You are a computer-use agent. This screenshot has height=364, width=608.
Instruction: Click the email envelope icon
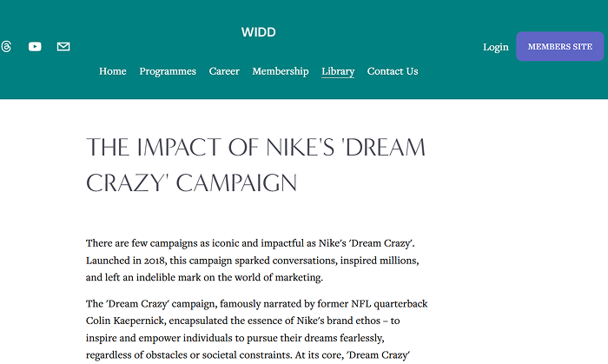[63, 47]
